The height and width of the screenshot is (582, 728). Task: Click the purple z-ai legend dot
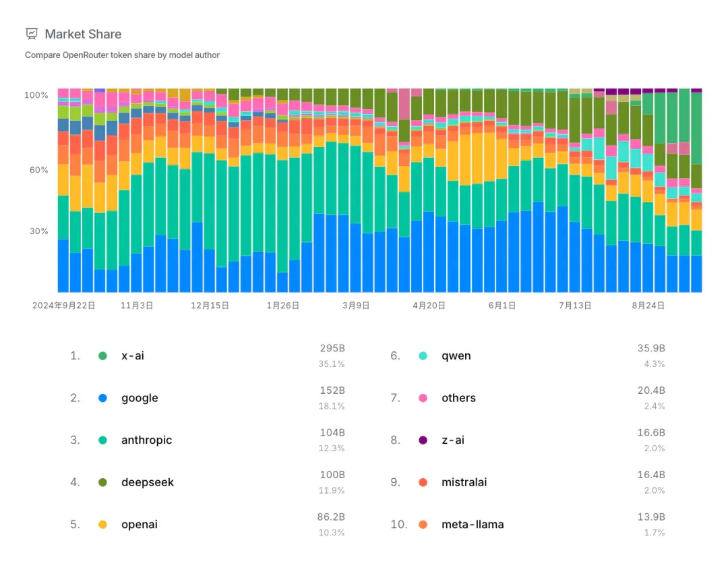pos(423,440)
